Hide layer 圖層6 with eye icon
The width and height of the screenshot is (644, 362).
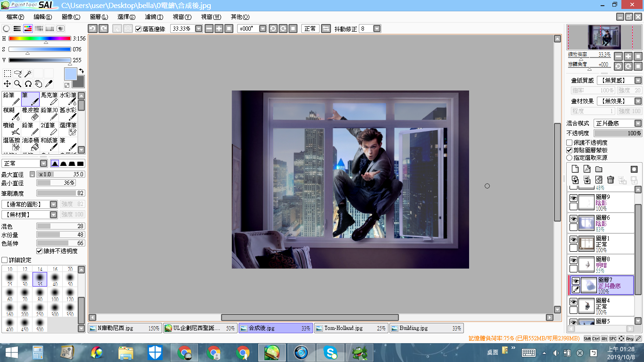(574, 219)
